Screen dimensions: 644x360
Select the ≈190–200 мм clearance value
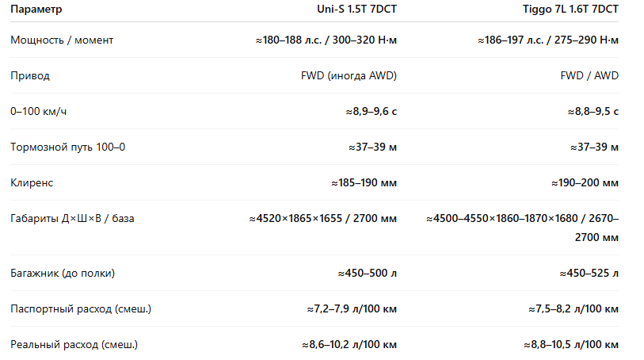(585, 183)
